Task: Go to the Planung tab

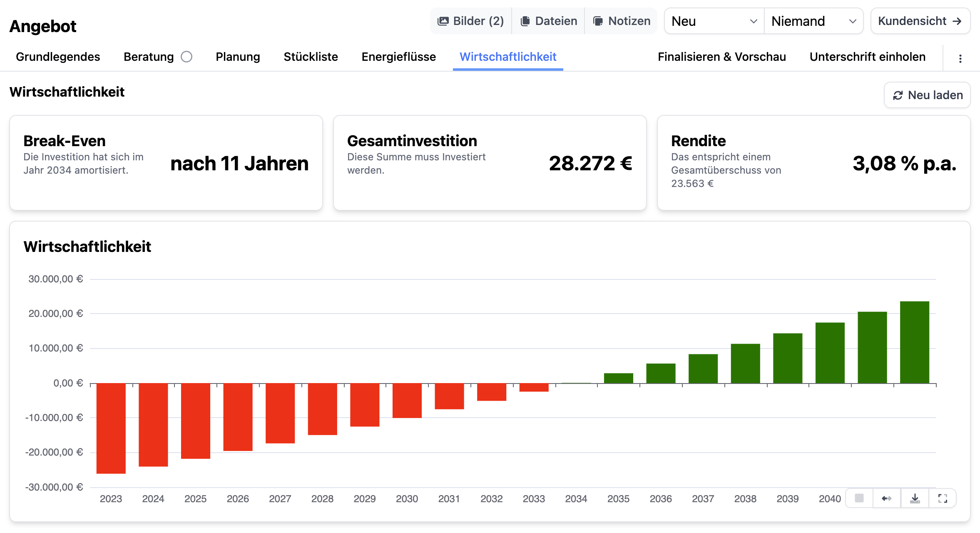Action: (x=238, y=57)
